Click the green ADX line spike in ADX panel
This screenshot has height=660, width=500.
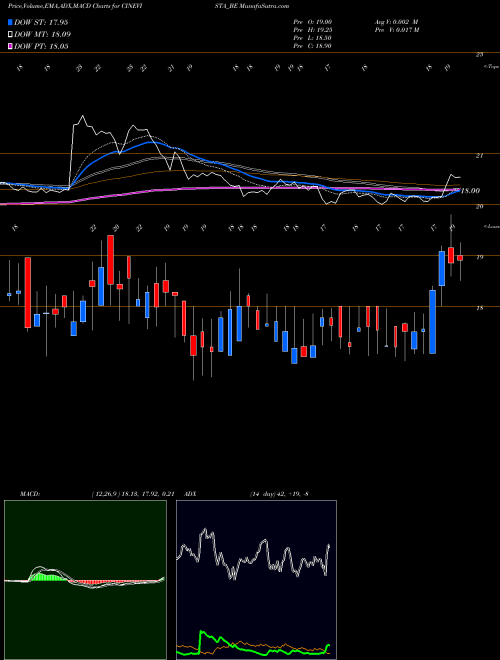(202, 633)
